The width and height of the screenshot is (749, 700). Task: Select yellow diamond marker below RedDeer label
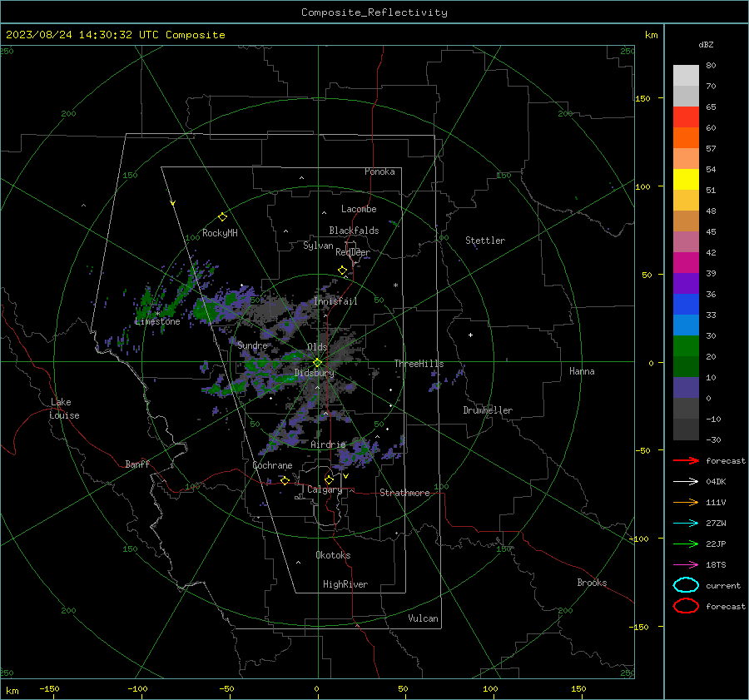coord(342,271)
